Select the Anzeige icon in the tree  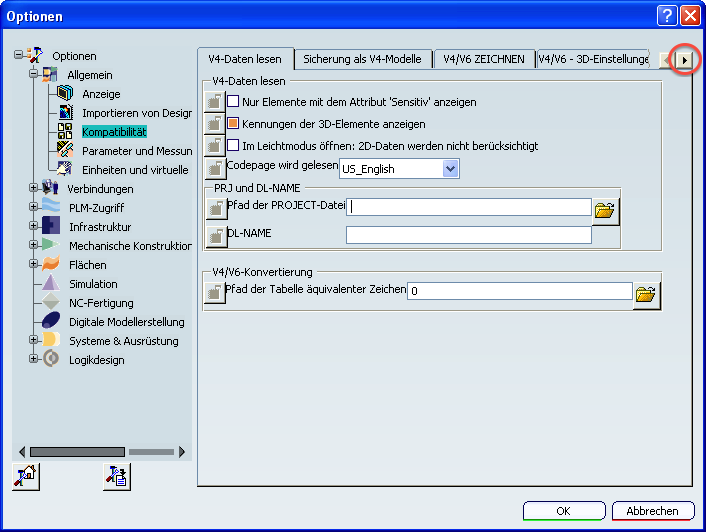tap(66, 94)
